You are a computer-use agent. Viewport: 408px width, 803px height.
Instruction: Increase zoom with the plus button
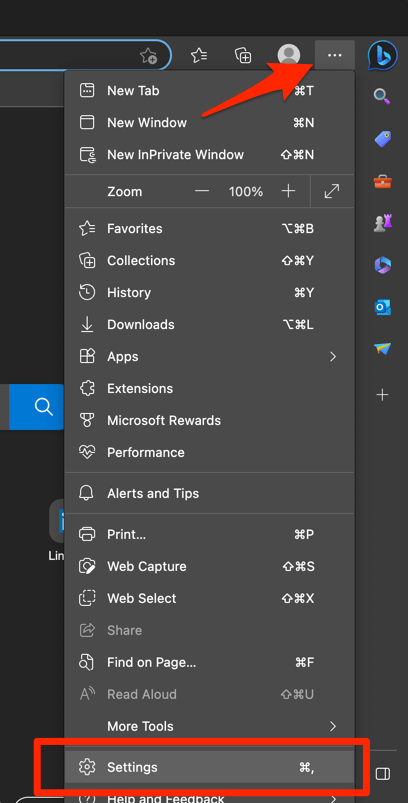coord(289,192)
